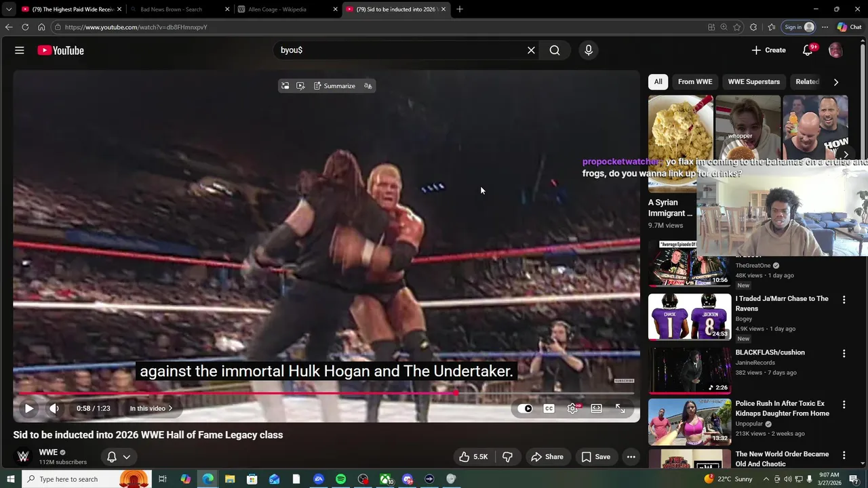
Task: Expand WWE subscription options chevron
Action: (126, 457)
